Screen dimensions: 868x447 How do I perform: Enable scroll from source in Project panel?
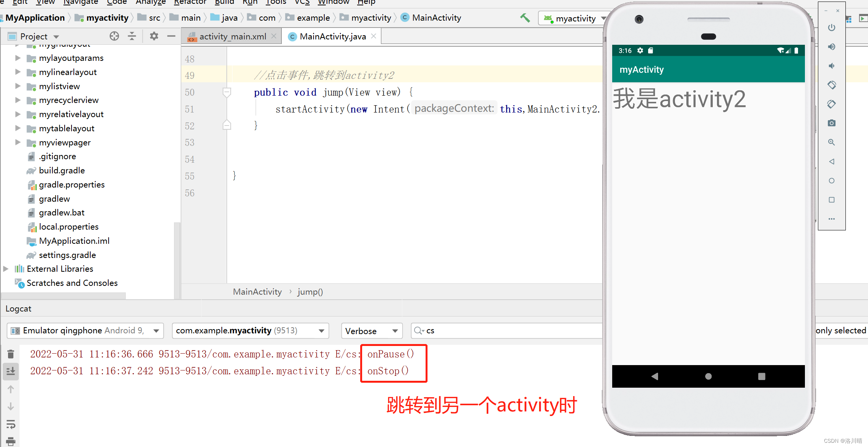(x=114, y=36)
